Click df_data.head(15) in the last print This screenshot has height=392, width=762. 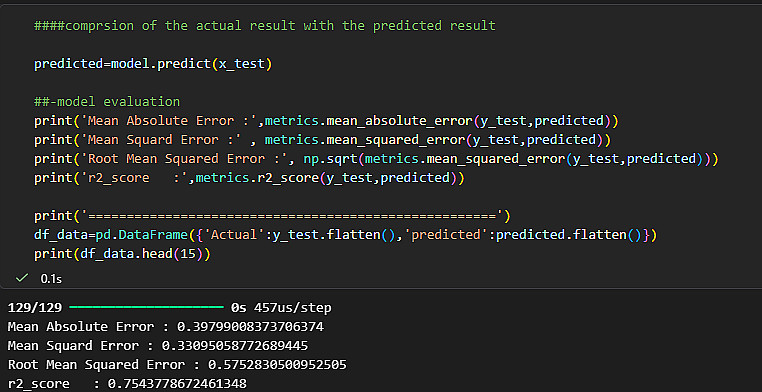point(138,254)
